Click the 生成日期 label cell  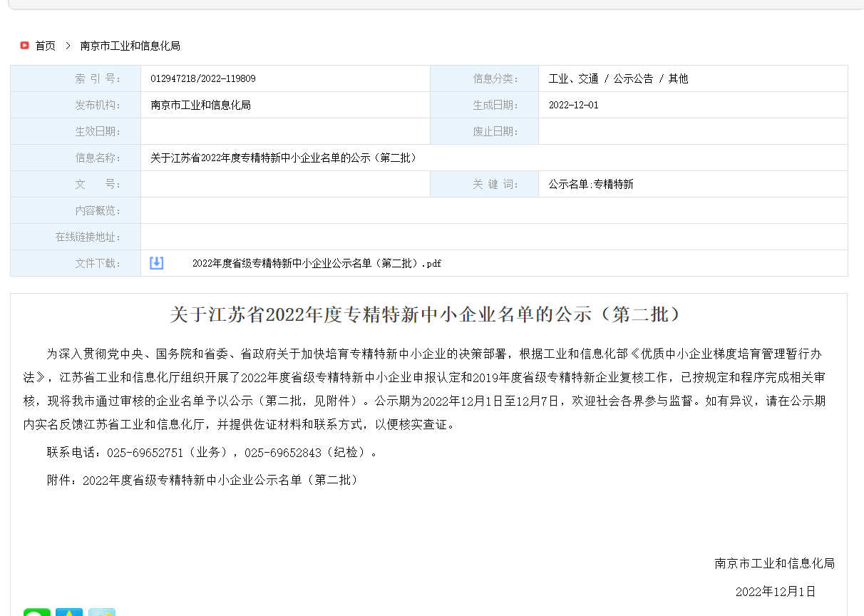[484, 105]
